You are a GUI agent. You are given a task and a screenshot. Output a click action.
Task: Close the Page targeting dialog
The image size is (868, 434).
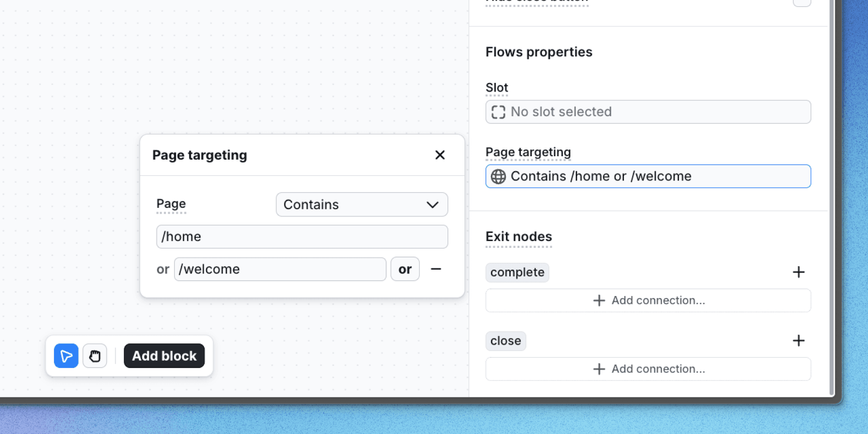click(x=440, y=155)
